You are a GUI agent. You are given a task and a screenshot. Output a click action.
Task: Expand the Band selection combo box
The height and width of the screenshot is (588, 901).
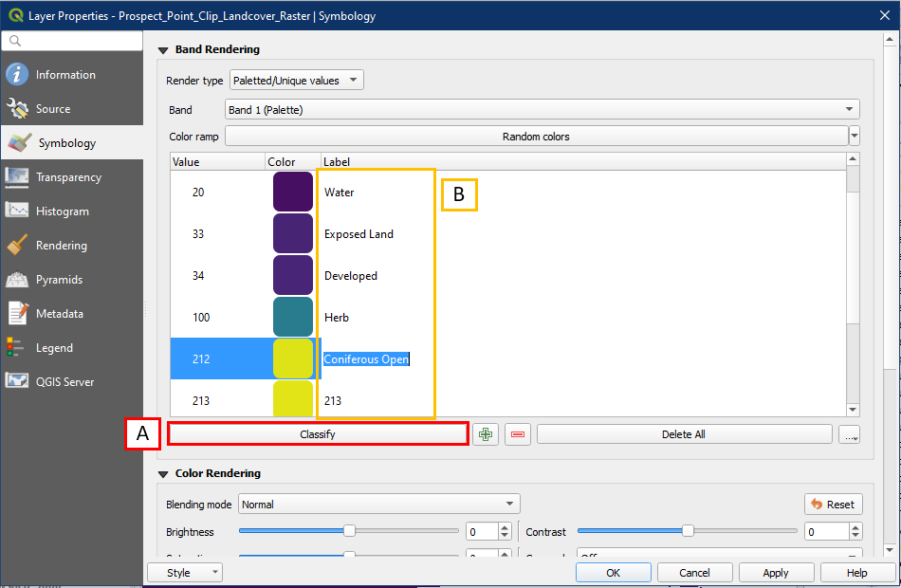542,110
